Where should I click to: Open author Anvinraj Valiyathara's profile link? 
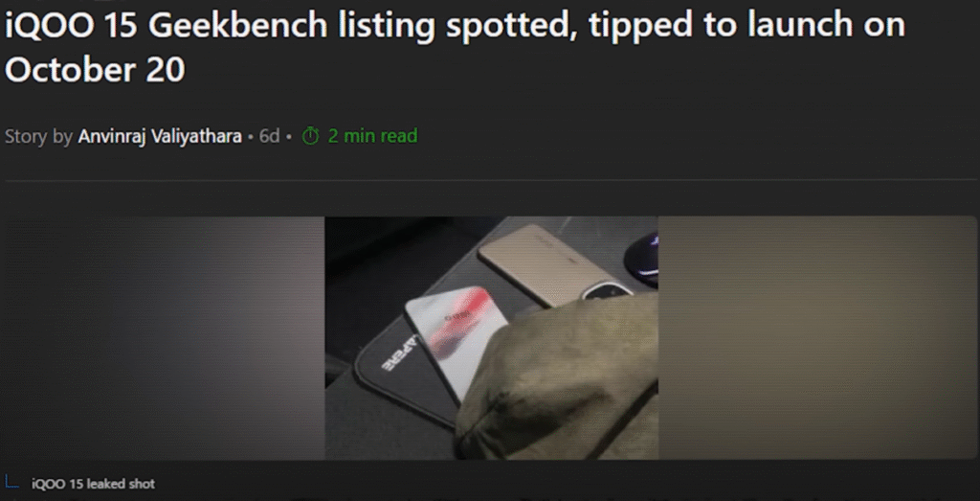tap(160, 136)
